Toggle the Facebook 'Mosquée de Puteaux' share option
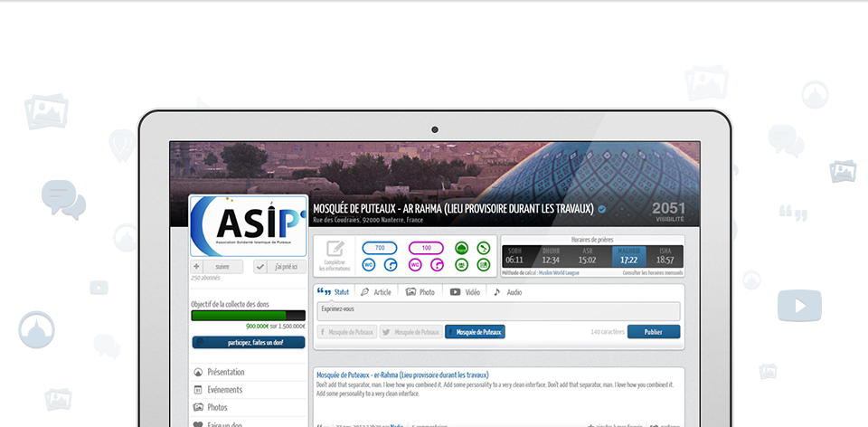Viewport: 868px width, 427px height. [x=346, y=332]
